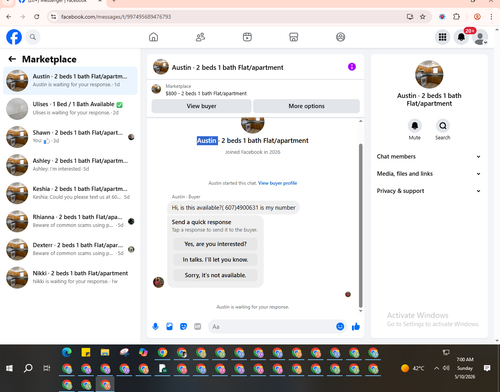The image size is (500, 392).
Task: Open the Nikki conversation in the list
Action: point(70,277)
